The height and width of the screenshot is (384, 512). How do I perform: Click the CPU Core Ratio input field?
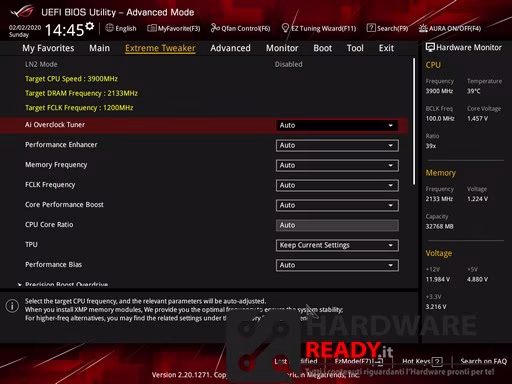click(337, 225)
